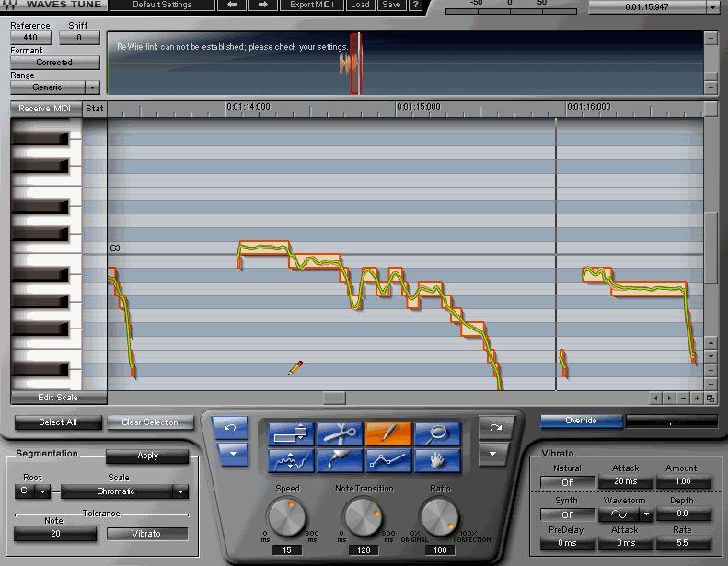Screen dimensions: 728x566
Task: Select the Slice scissors tool
Action: point(340,433)
